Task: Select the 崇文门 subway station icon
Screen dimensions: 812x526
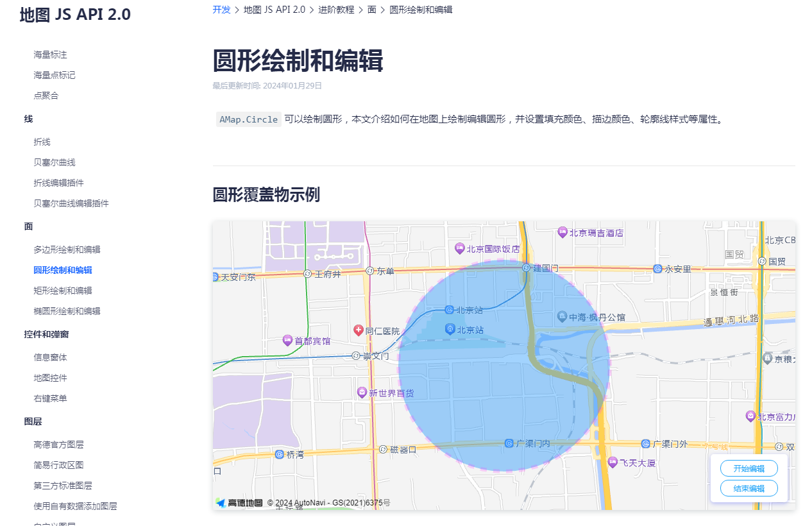Action: click(x=356, y=355)
